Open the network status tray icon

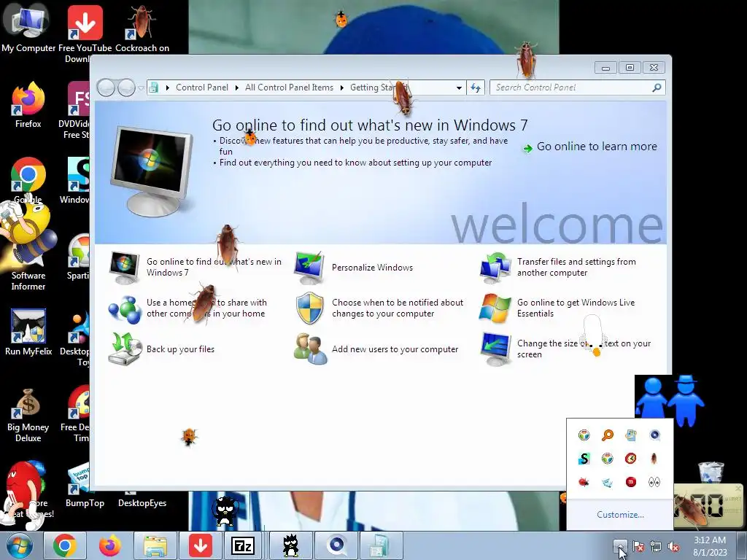(x=656, y=547)
